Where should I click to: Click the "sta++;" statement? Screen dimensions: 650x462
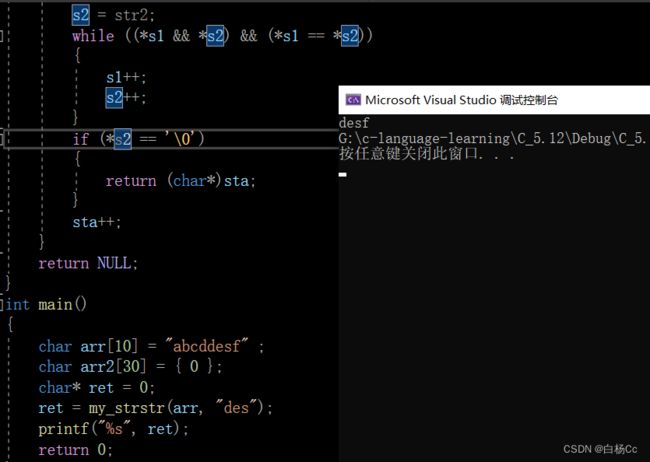coord(97,222)
